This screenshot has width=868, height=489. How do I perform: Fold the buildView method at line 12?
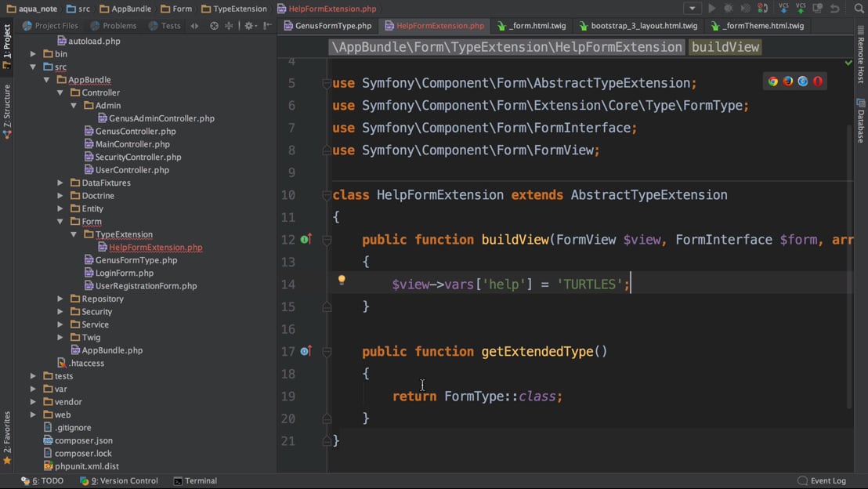tap(327, 240)
